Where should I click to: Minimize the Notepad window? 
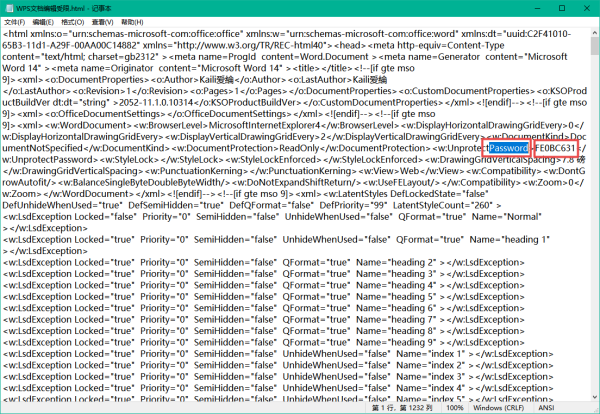click(537, 8)
